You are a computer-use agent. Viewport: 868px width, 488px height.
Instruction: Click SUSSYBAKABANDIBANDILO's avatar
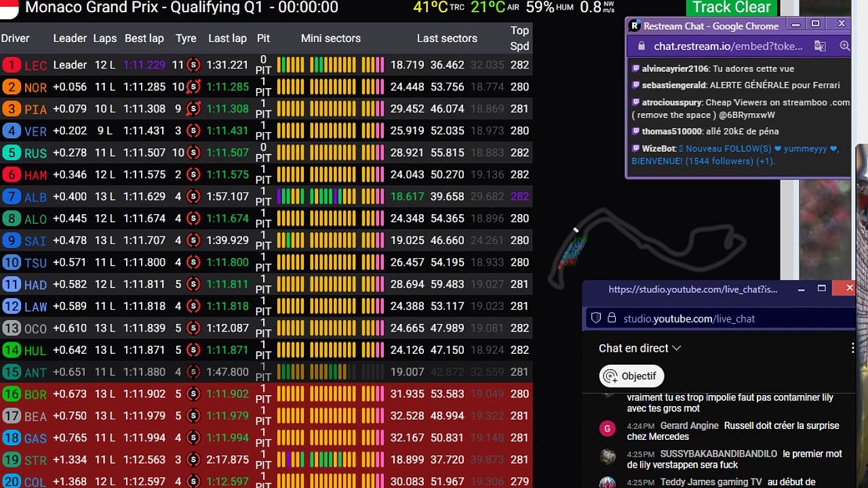click(x=608, y=456)
